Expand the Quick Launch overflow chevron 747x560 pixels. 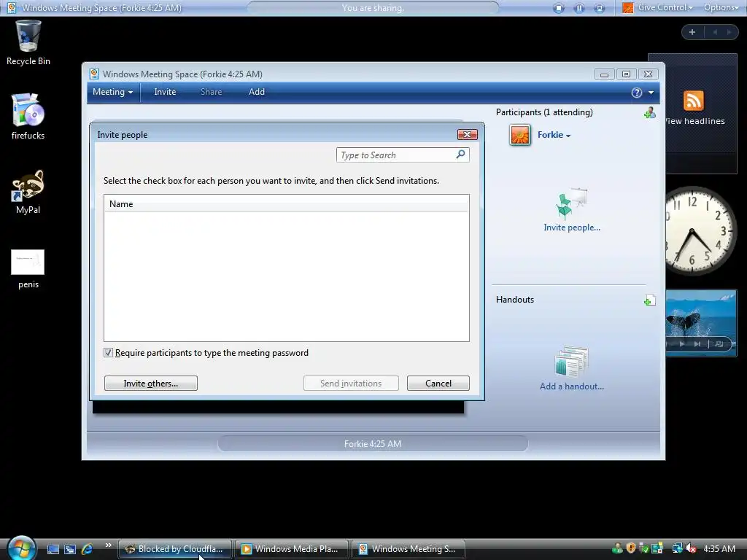click(x=109, y=545)
